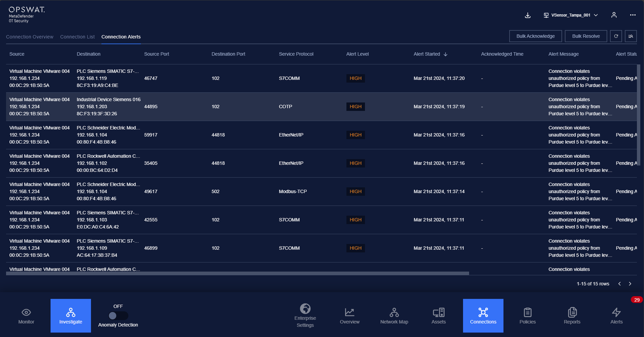The image size is (644, 337).
Task: Click the 1-15 of 15 rows label
Action: click(x=593, y=284)
